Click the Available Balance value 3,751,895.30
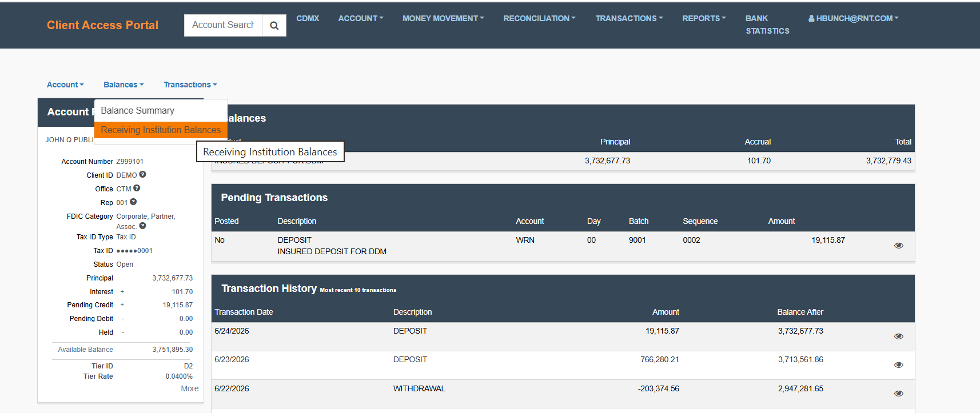The height and width of the screenshot is (413, 980). (x=172, y=350)
